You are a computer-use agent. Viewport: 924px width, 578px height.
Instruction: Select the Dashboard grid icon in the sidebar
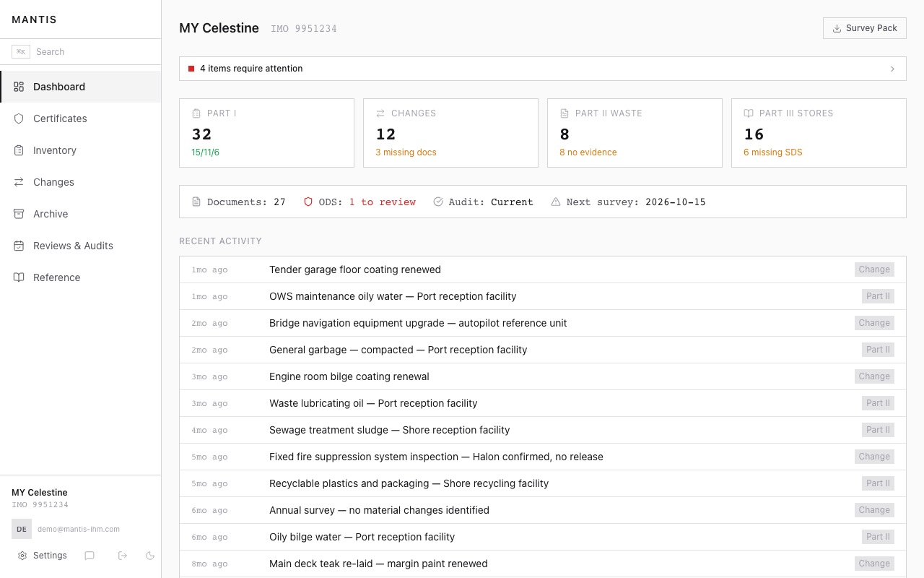tap(18, 86)
